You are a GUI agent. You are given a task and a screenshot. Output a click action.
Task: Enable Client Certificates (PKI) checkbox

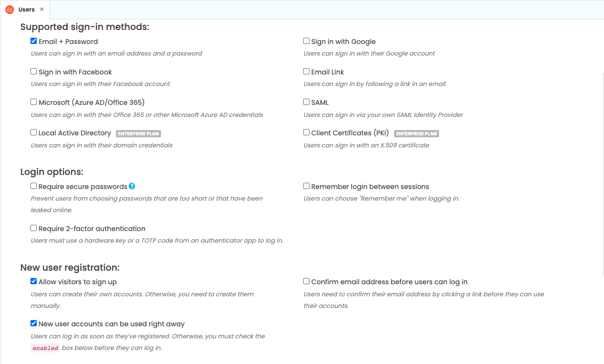tap(307, 132)
